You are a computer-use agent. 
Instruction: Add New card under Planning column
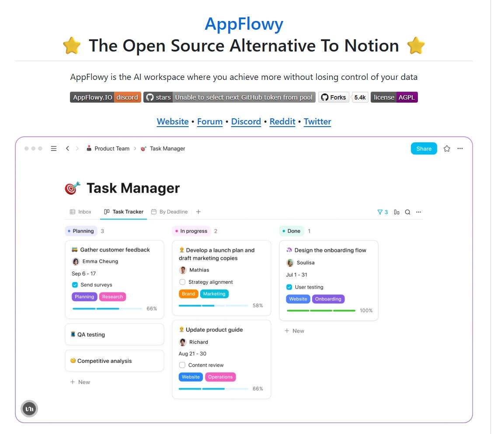pos(80,382)
